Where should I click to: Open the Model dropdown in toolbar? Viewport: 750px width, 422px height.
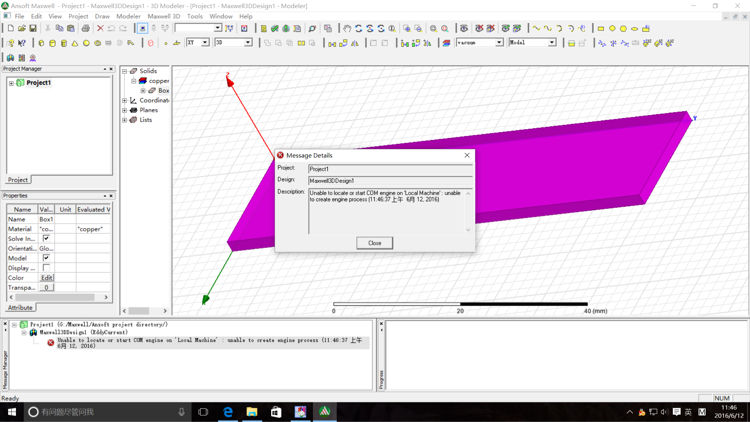click(x=551, y=43)
